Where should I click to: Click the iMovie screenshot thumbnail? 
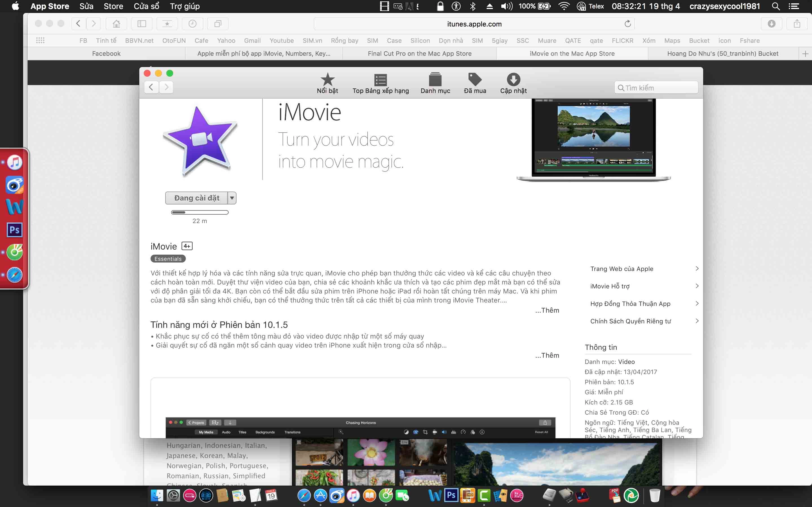pyautogui.click(x=593, y=138)
